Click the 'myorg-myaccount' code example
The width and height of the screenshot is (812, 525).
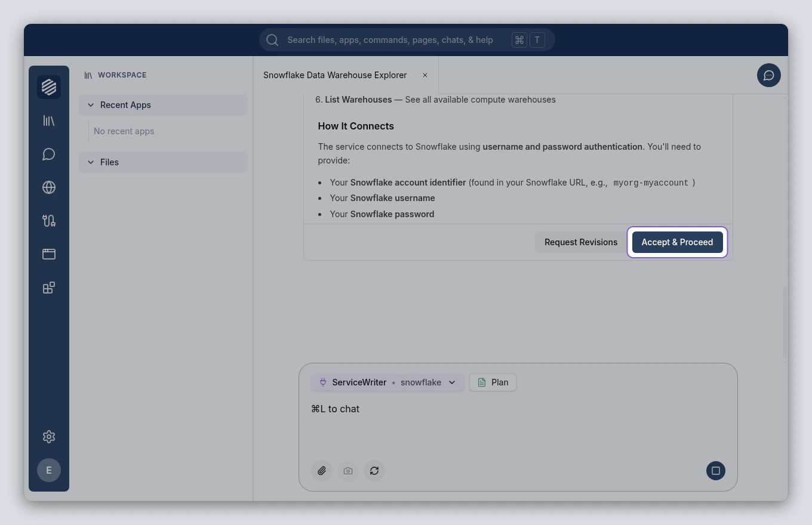point(651,183)
